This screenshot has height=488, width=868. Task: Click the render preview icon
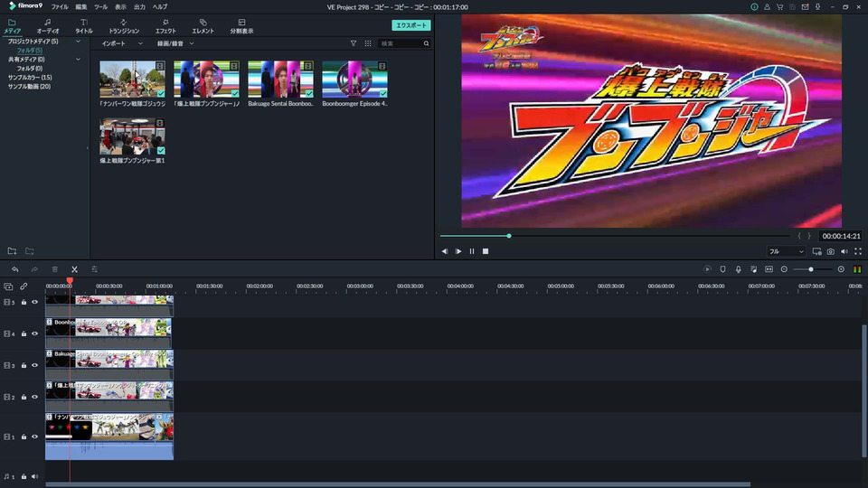(x=707, y=269)
